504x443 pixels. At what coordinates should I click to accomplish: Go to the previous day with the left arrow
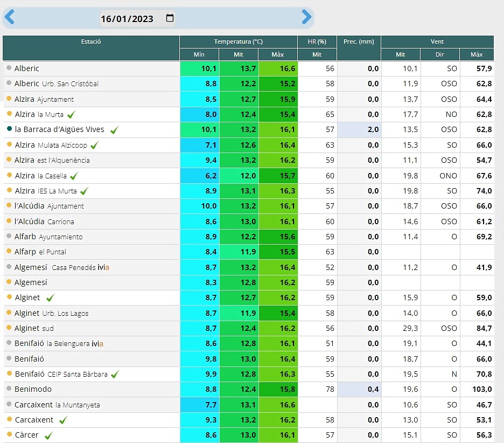(x=10, y=17)
